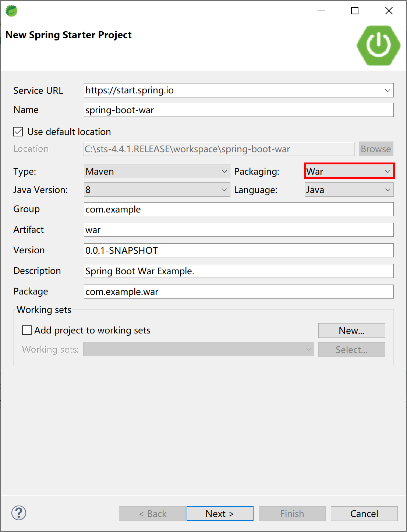Uncheck Use default location checkbox
The height and width of the screenshot is (532, 407).
(18, 132)
